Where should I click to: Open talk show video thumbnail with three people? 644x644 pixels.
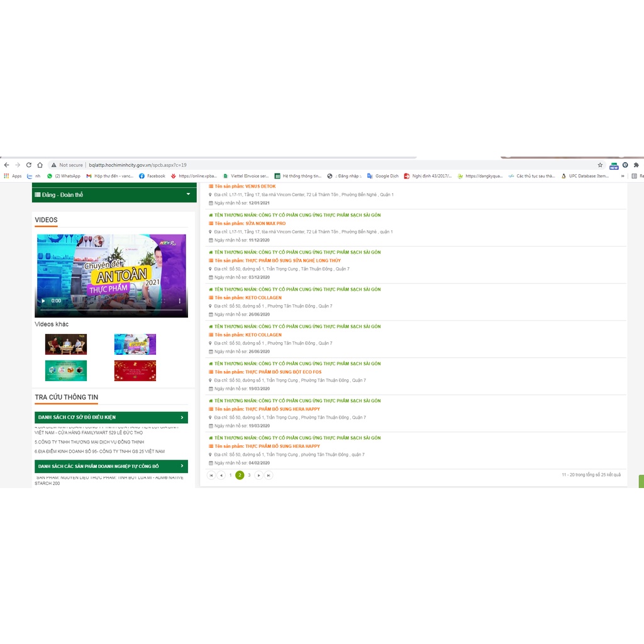coord(65,344)
